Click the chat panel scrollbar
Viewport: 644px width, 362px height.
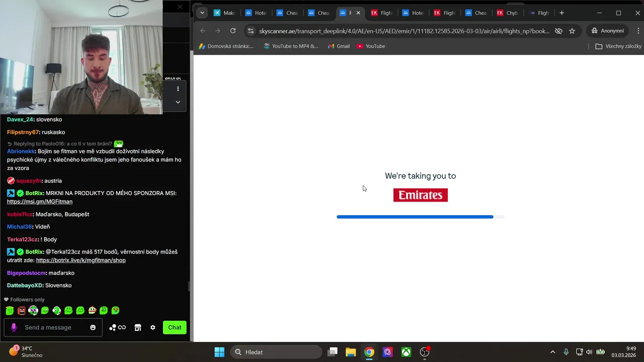(x=189, y=287)
